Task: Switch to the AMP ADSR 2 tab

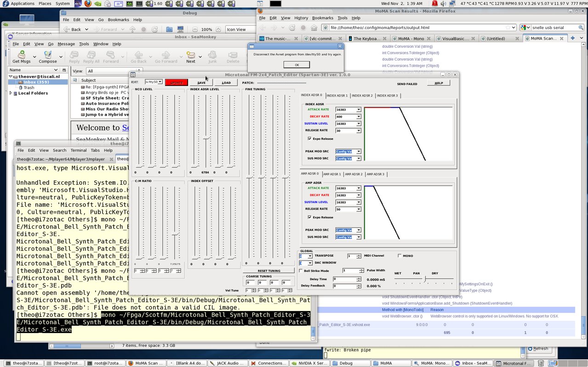Action: 354,174
